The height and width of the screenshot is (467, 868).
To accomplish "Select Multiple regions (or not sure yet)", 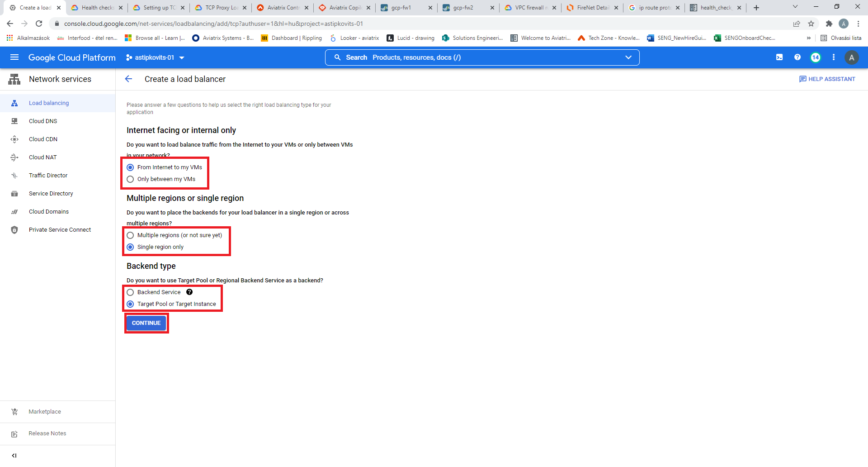I will (x=131, y=235).
